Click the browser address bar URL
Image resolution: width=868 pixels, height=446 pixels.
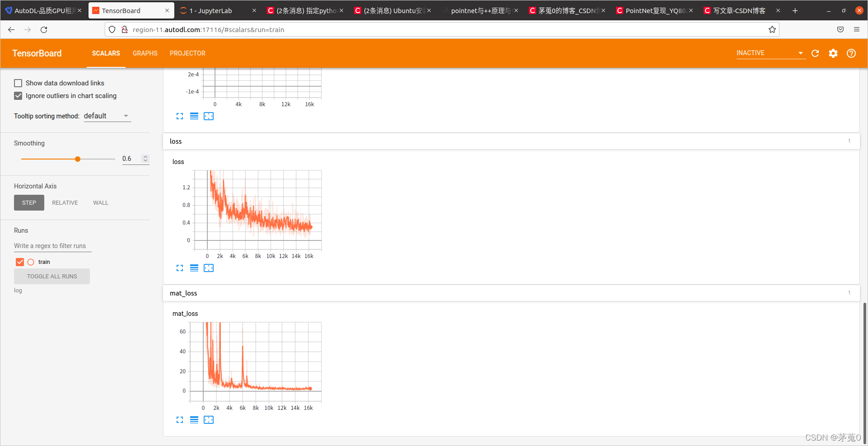(208, 29)
